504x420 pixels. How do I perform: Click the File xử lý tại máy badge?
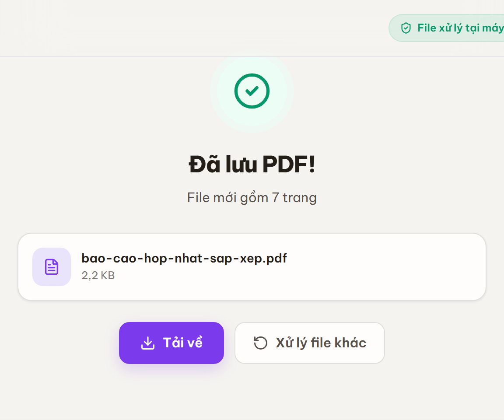(x=447, y=28)
